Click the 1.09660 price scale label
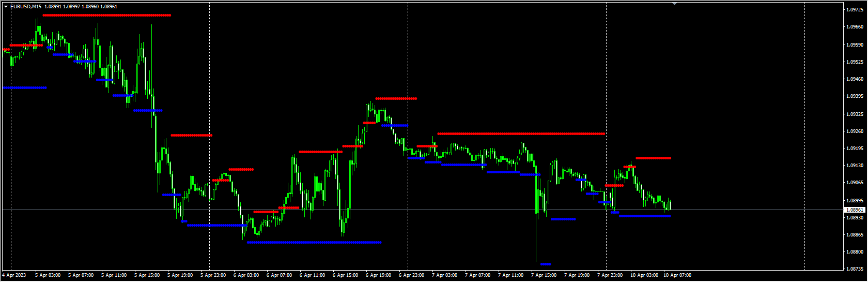 click(855, 27)
